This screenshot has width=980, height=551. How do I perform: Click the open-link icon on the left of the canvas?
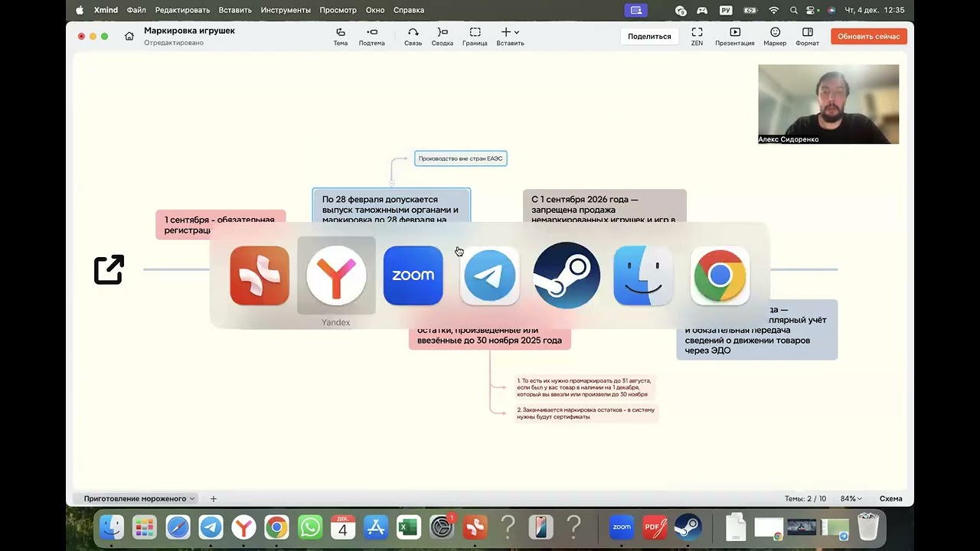click(109, 269)
